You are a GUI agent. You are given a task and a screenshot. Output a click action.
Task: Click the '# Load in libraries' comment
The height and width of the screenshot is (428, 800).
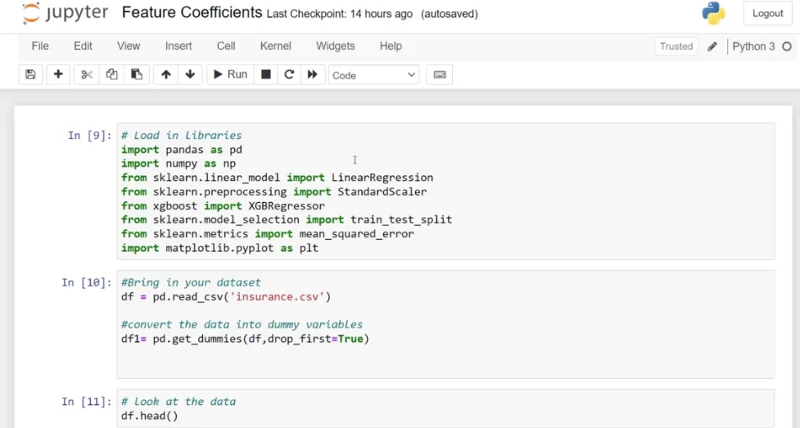[x=181, y=135]
